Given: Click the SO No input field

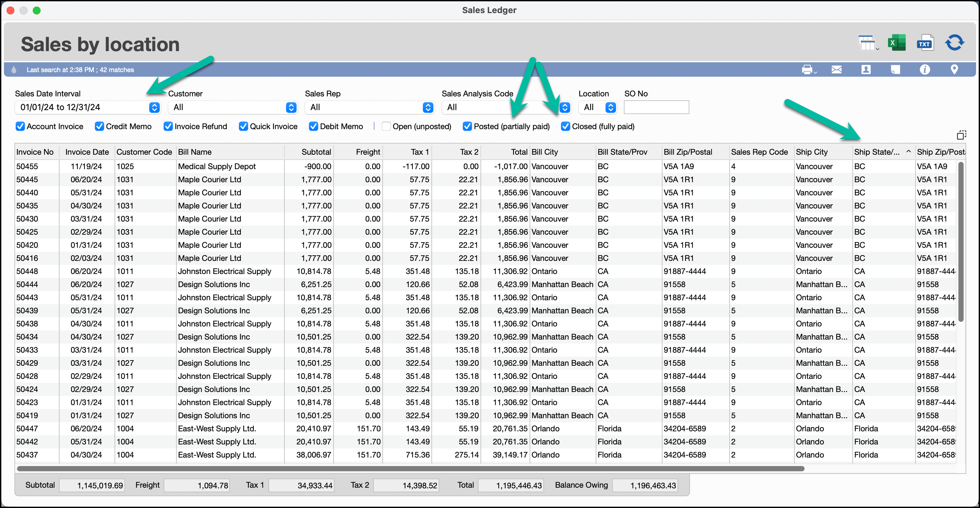Looking at the screenshot, I should (x=656, y=107).
